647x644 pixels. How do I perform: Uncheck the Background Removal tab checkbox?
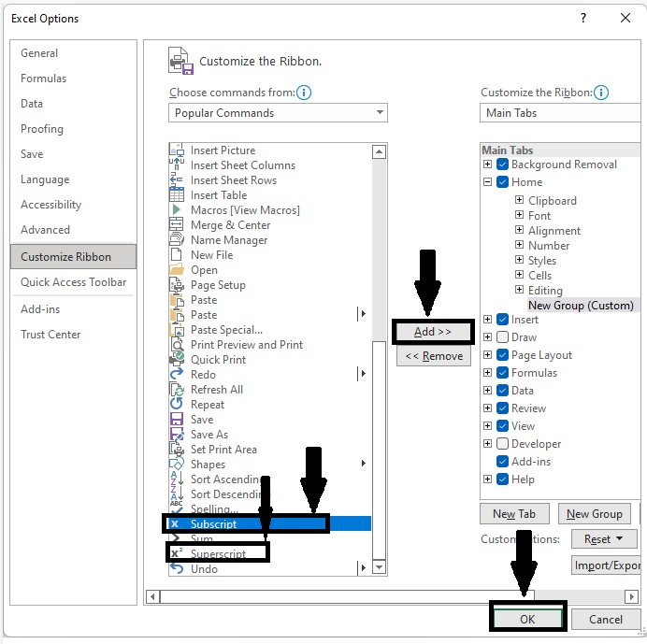pos(502,165)
